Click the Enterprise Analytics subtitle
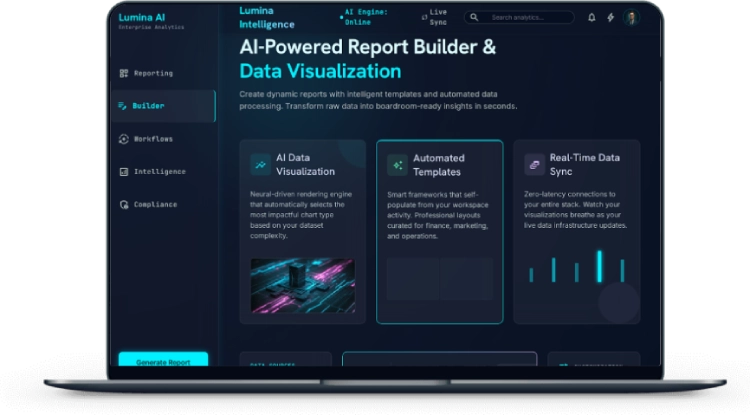Image resolution: width=750 pixels, height=415 pixels. click(x=151, y=27)
